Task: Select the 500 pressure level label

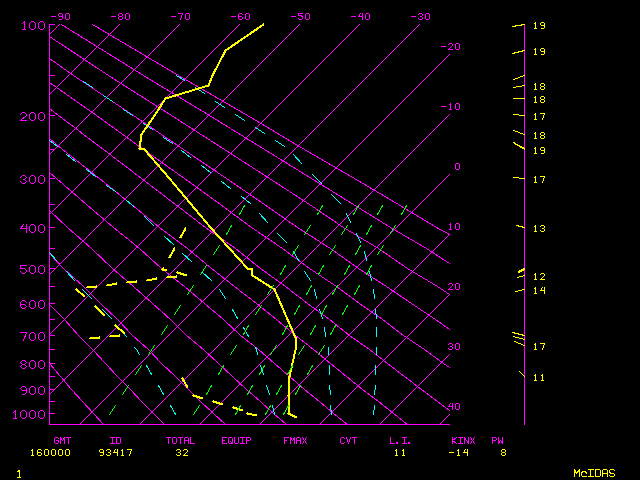Action: pos(33,269)
